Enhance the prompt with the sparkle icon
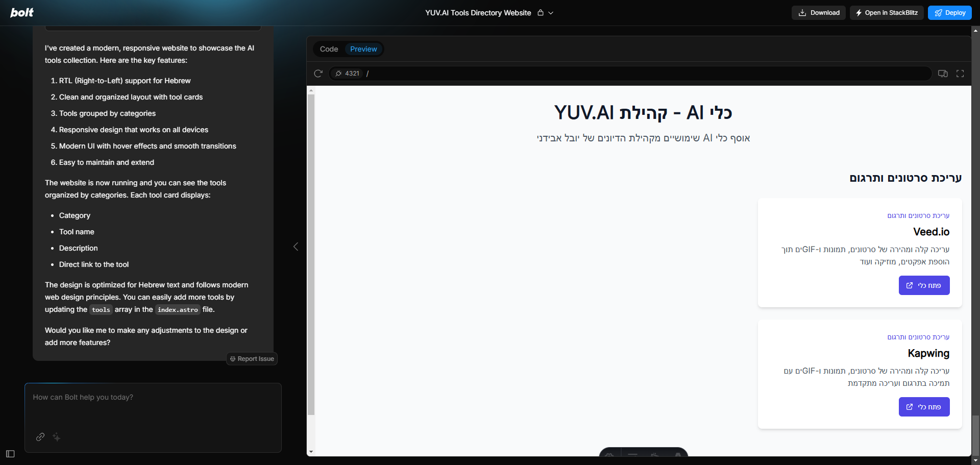 [57, 437]
